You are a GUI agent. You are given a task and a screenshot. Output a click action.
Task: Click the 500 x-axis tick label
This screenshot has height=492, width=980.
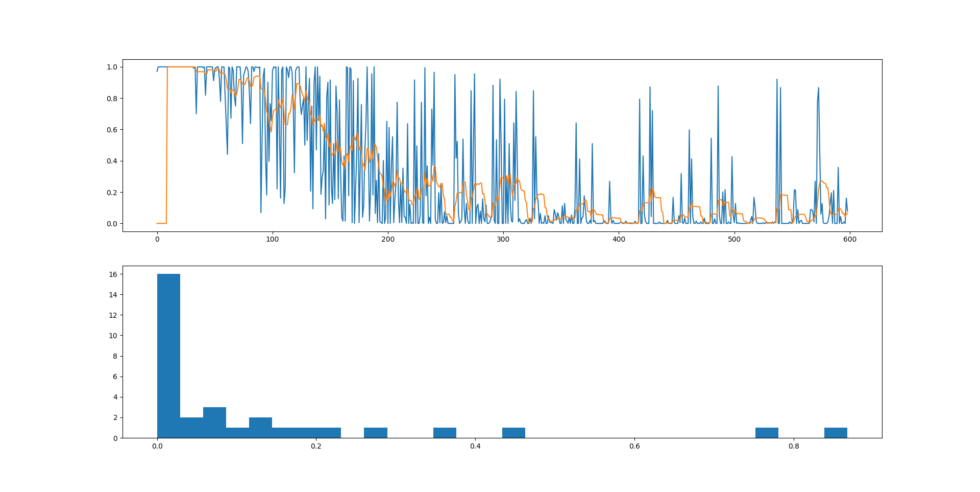(x=734, y=239)
